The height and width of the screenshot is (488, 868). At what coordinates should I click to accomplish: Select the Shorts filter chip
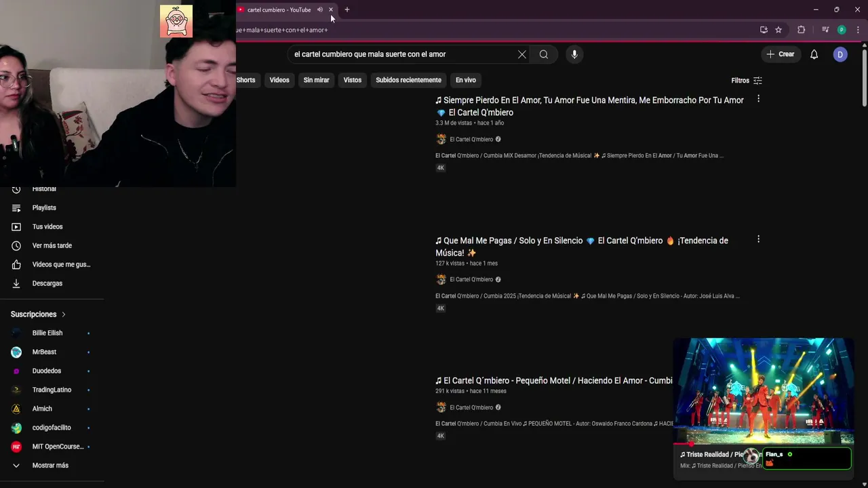click(x=245, y=80)
